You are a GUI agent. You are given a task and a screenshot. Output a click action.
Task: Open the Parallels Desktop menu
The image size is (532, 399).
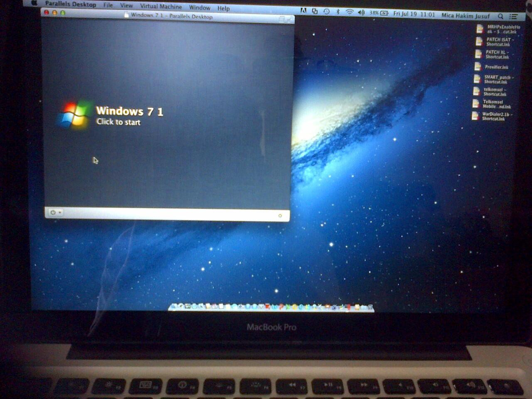coord(70,4)
